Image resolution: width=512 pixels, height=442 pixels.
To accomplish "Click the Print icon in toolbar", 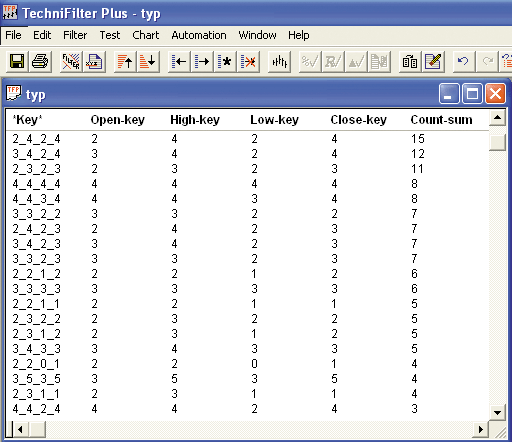I will click(x=40, y=62).
